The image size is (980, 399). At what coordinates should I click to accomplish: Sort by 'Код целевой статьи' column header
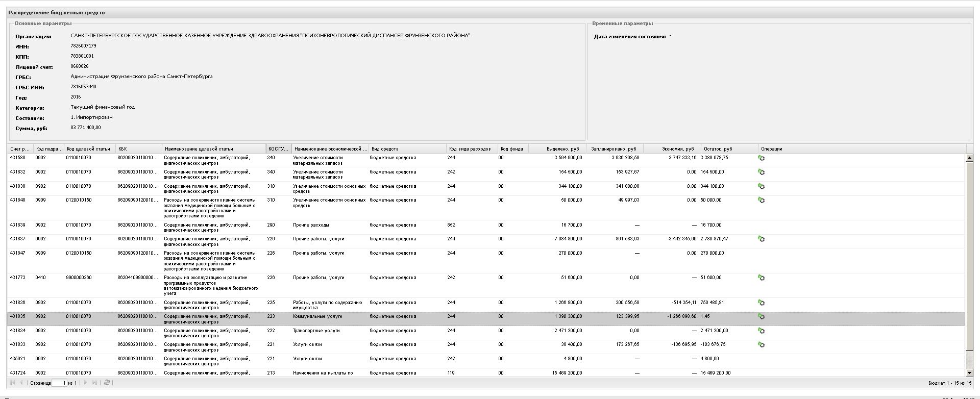pyautogui.click(x=89, y=149)
